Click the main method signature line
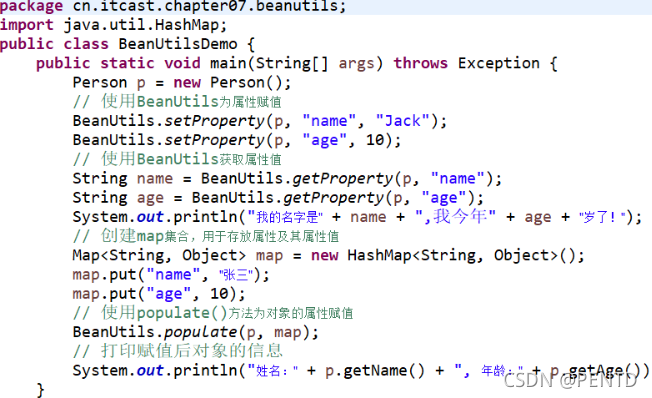This screenshot has height=398, width=652. click(x=296, y=64)
